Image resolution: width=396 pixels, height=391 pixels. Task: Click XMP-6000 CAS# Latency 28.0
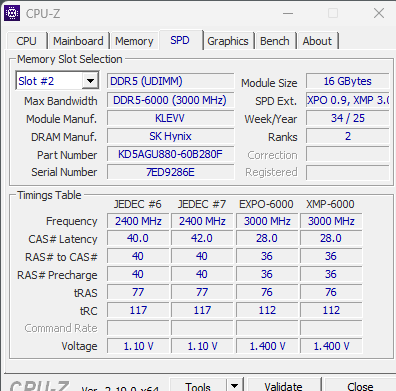pyautogui.click(x=331, y=238)
